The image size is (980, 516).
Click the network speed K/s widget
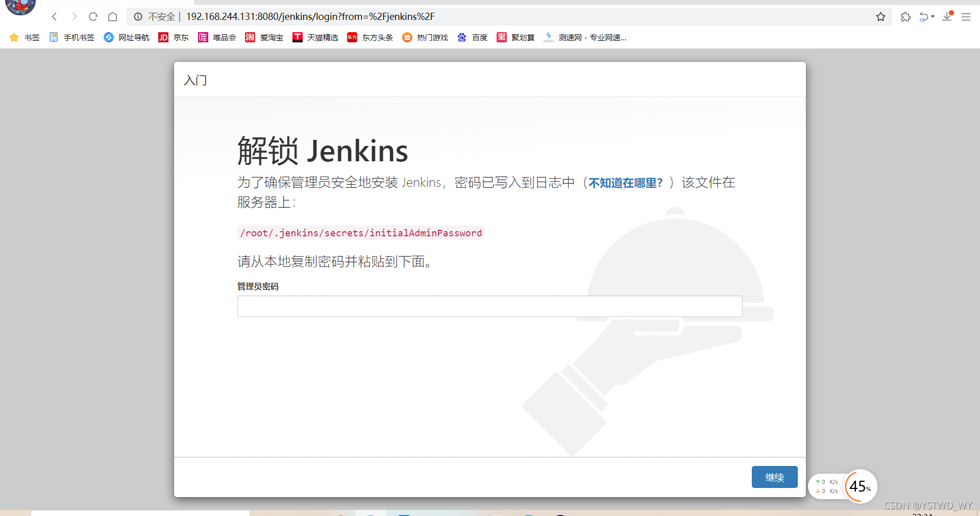[826, 486]
